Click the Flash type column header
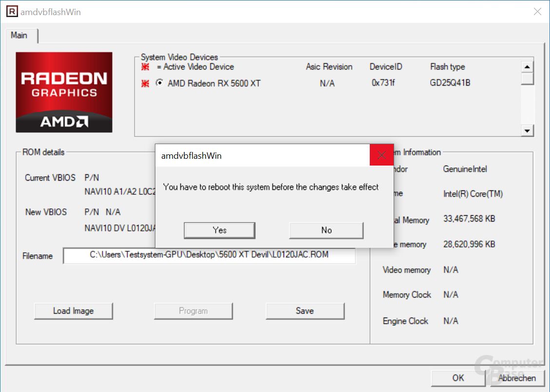This screenshot has width=550, height=392. coord(448,67)
